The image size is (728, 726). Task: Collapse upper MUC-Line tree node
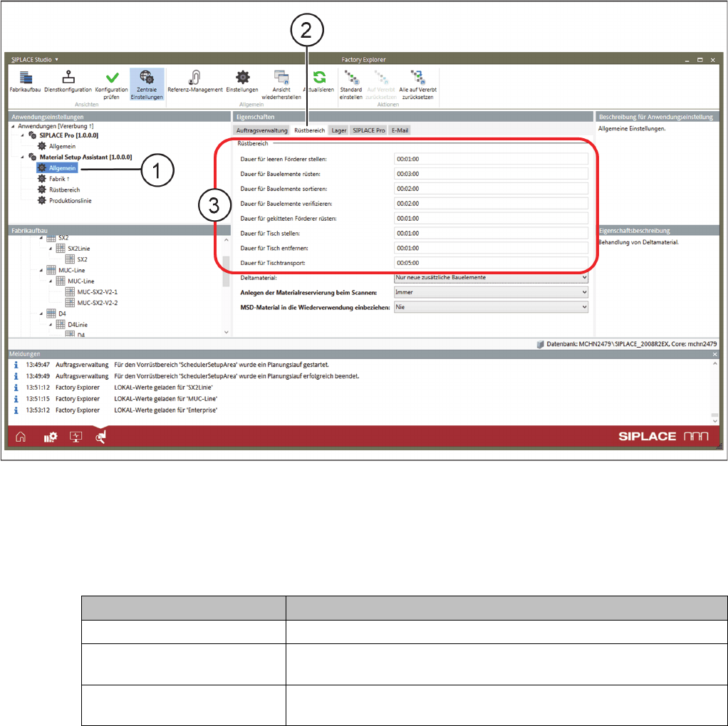click(41, 270)
